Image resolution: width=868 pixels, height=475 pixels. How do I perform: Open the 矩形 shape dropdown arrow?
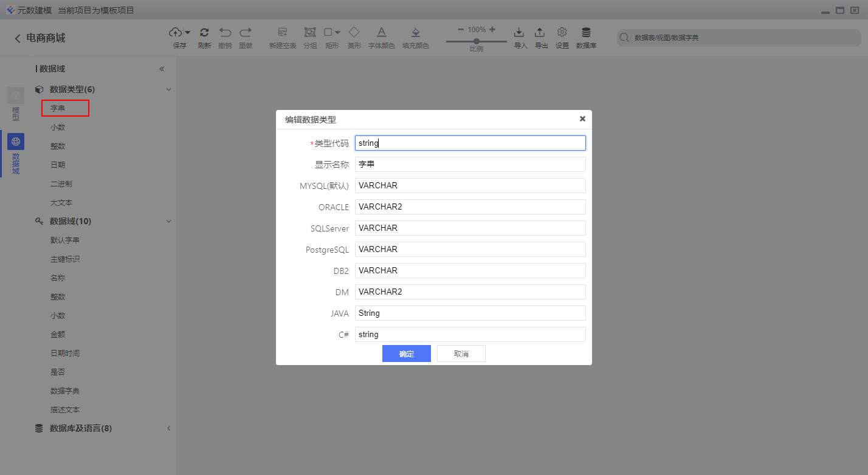pyautogui.click(x=337, y=32)
